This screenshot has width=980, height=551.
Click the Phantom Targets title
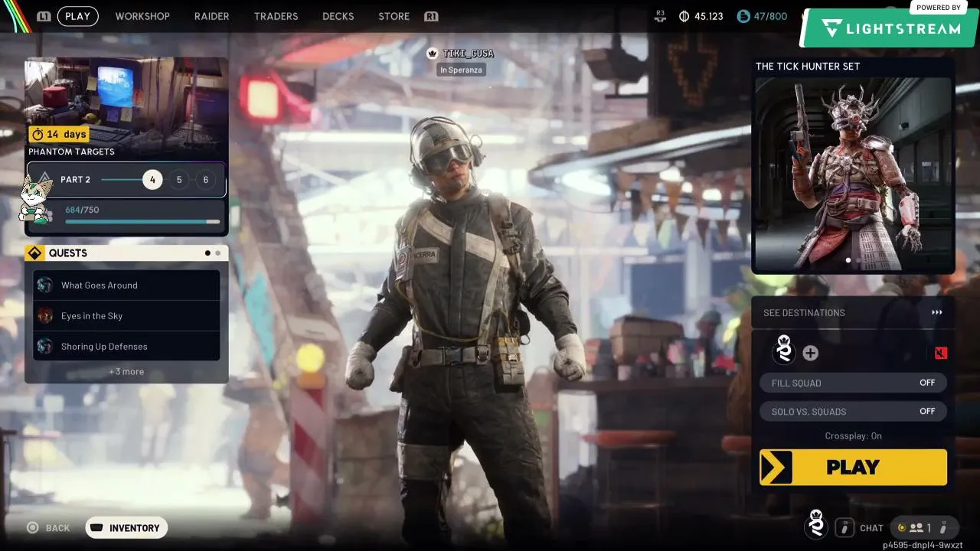coord(72,152)
